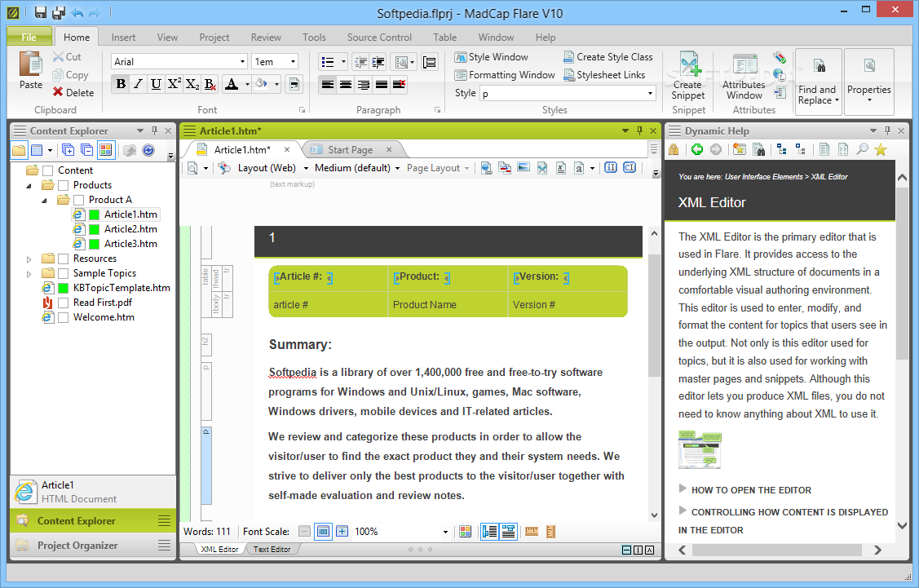Increase font scale with the plus button
The height and width of the screenshot is (588, 919).
click(x=342, y=532)
